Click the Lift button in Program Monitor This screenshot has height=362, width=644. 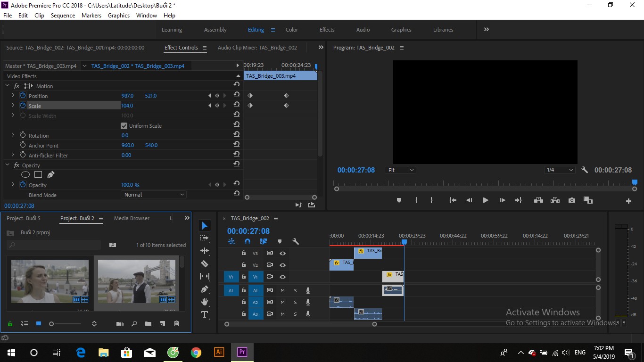[x=538, y=200]
